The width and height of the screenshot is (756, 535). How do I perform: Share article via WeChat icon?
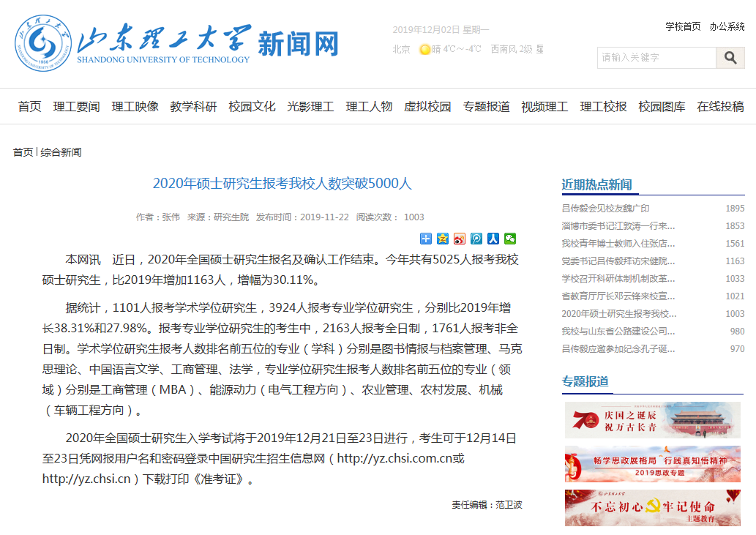point(510,239)
